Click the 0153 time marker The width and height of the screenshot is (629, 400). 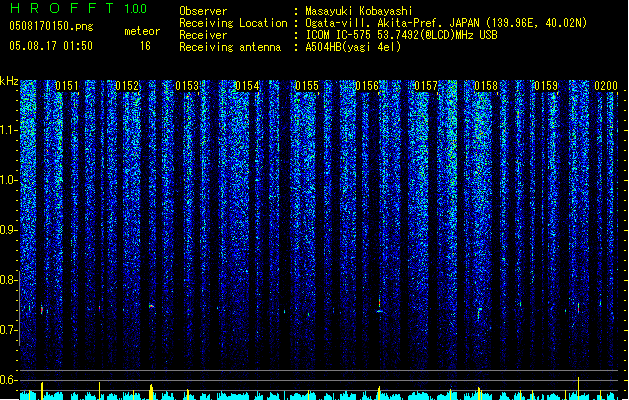click(187, 86)
